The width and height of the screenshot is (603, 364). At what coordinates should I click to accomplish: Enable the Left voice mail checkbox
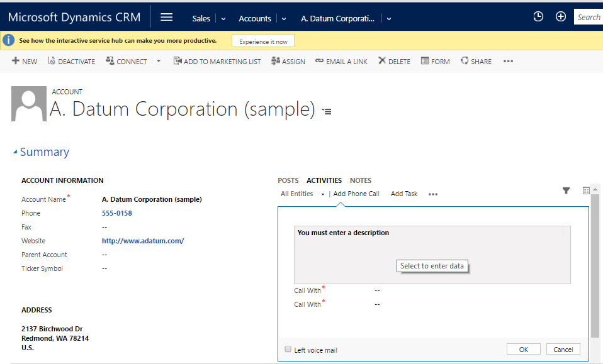[x=288, y=349]
